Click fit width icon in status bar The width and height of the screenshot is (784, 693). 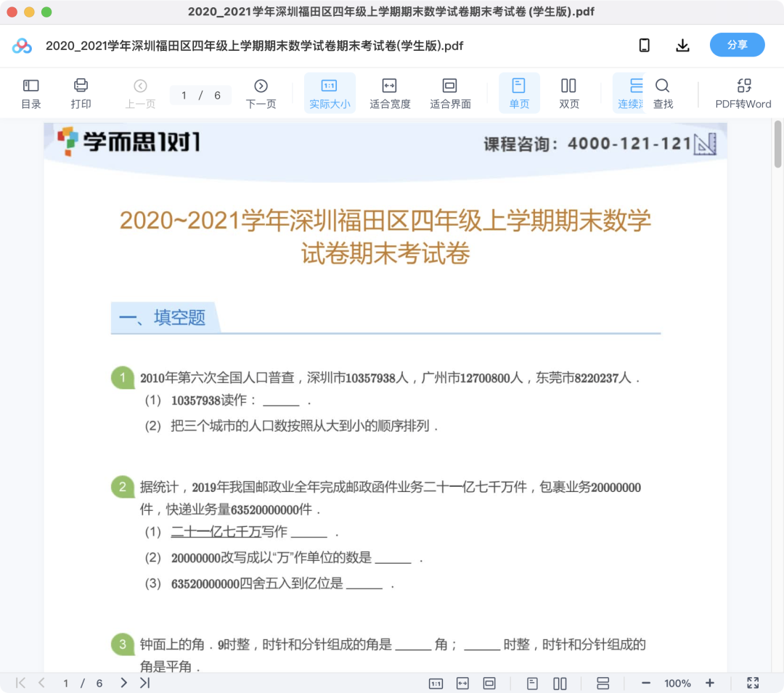click(x=462, y=684)
